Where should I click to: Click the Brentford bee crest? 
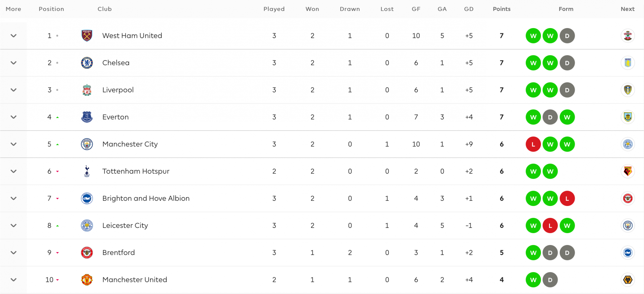[x=87, y=252]
